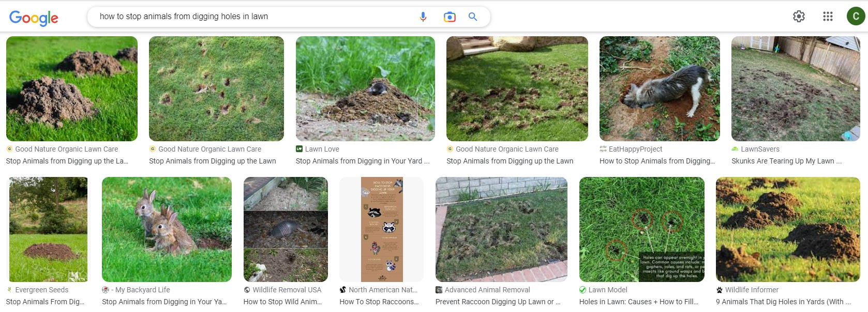Click the Wildlife Informer paw favicon
868x312 pixels.
(x=719, y=290)
